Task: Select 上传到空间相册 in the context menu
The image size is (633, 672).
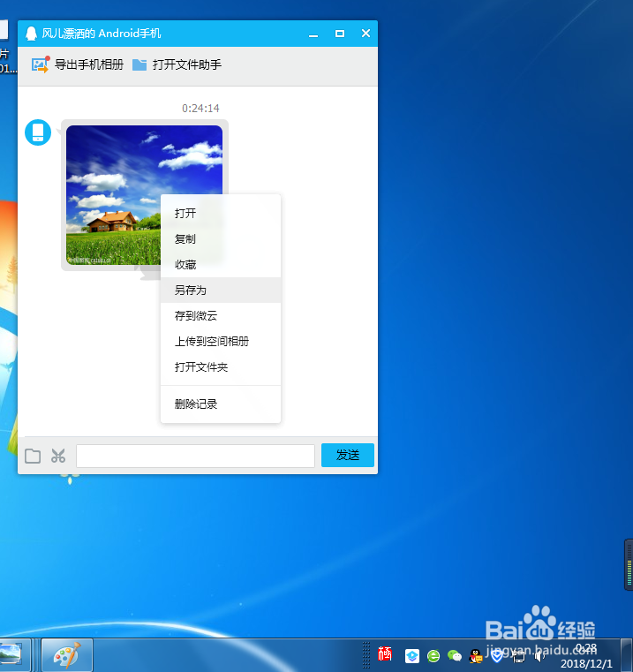Action: 221,342
